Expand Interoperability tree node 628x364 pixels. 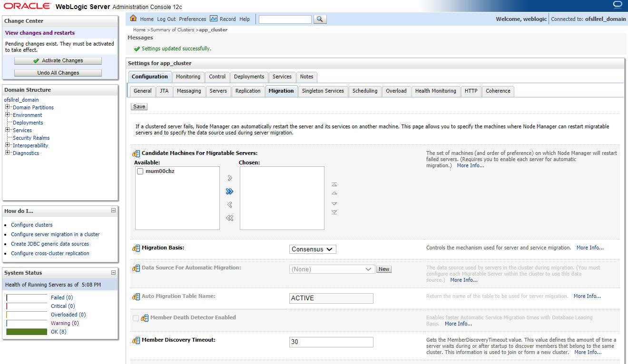(x=8, y=145)
